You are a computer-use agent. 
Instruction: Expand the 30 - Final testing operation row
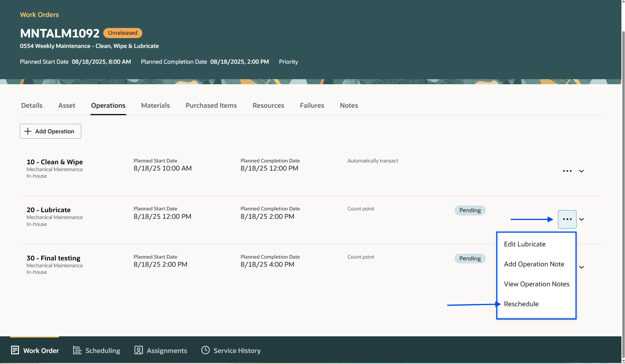pos(581,267)
